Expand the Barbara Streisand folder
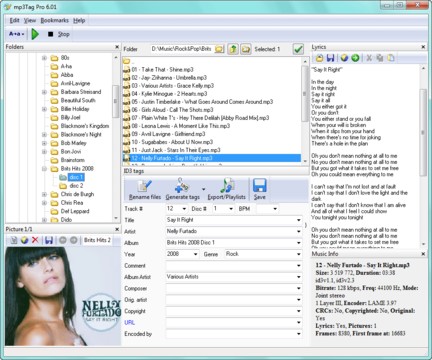Viewport: 432px width, 360px height. click(44, 92)
